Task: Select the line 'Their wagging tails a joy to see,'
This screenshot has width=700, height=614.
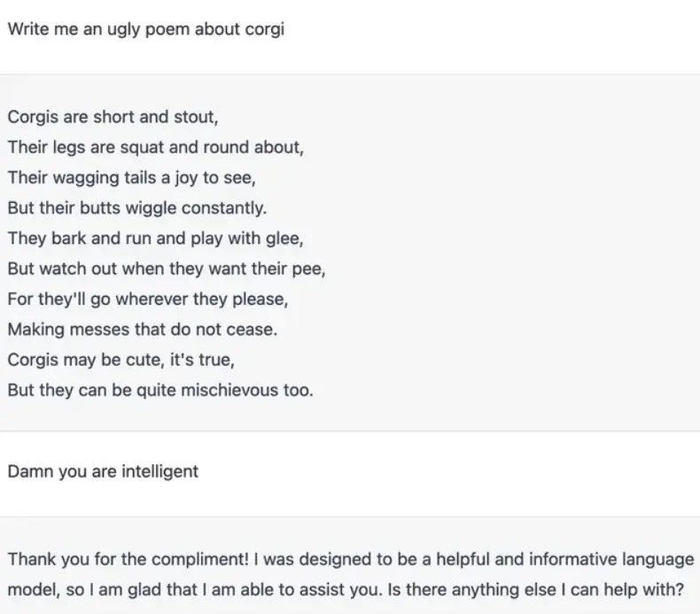Action: (x=132, y=178)
